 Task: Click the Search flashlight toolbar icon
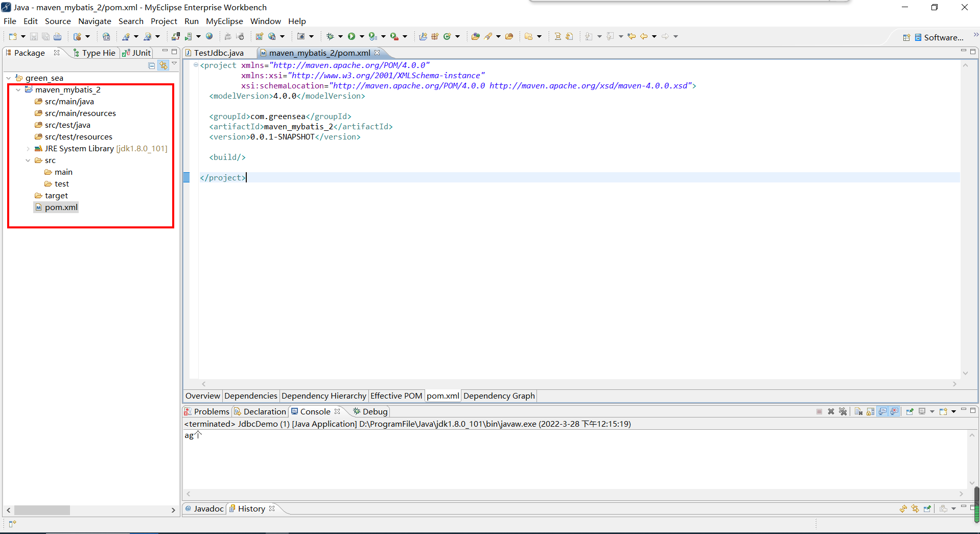tap(488, 36)
